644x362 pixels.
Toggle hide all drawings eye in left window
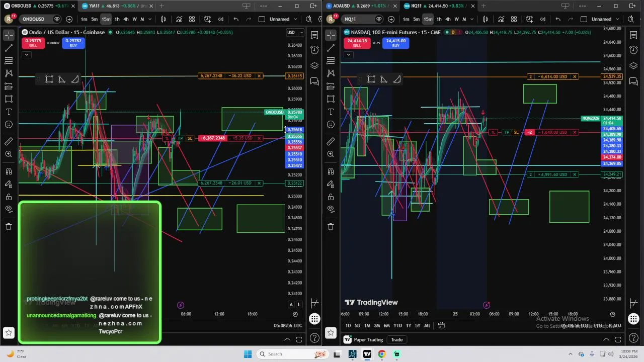click(x=9, y=209)
